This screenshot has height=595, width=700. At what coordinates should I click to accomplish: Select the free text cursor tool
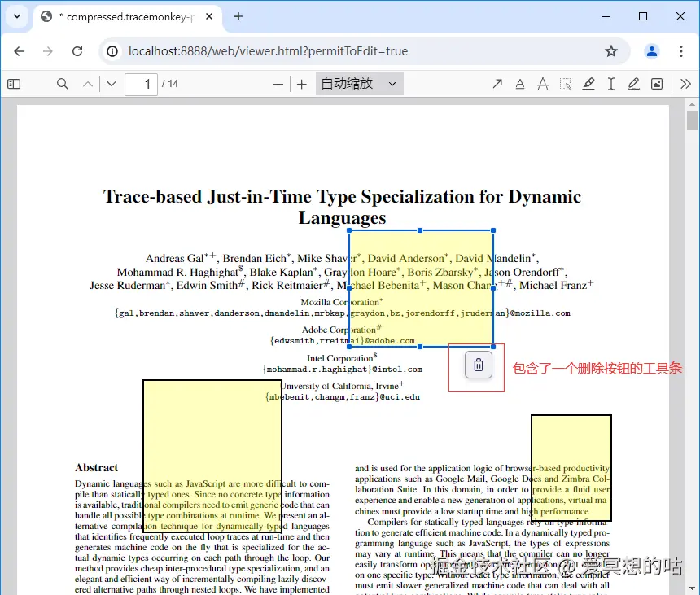[x=611, y=84]
